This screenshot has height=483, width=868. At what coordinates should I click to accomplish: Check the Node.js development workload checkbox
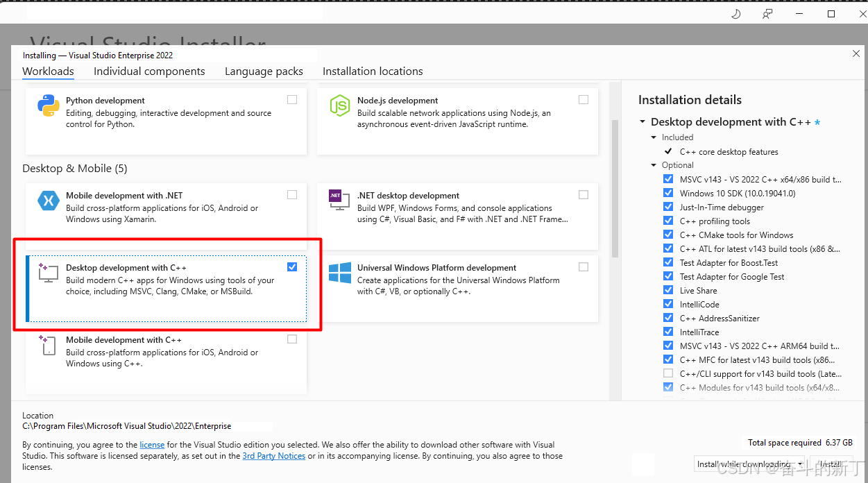click(584, 100)
